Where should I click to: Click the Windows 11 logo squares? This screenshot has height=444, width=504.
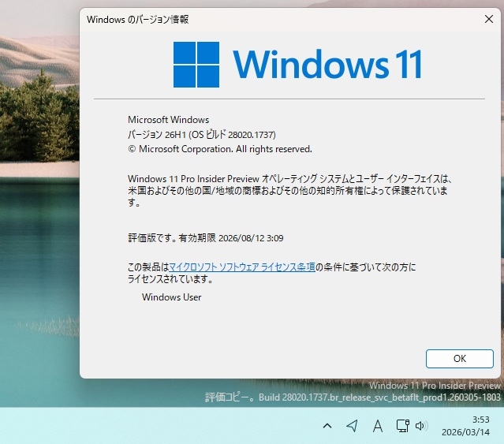tap(196, 65)
